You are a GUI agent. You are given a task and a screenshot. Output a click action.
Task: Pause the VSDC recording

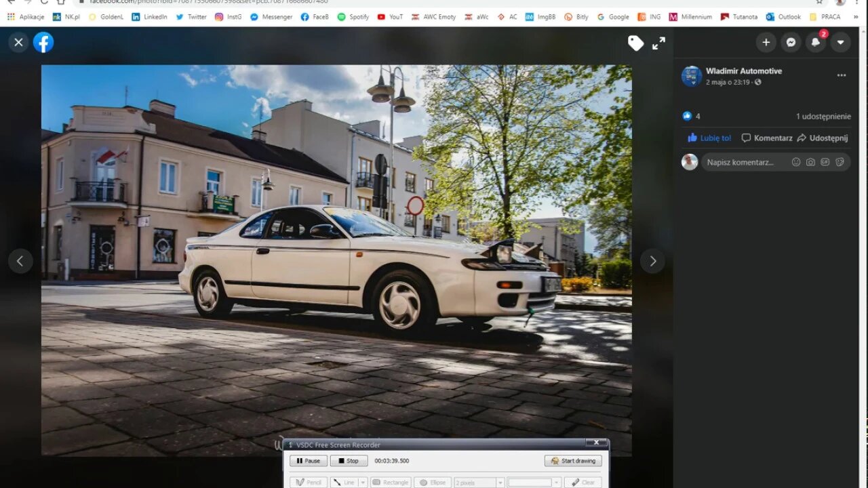(x=308, y=461)
